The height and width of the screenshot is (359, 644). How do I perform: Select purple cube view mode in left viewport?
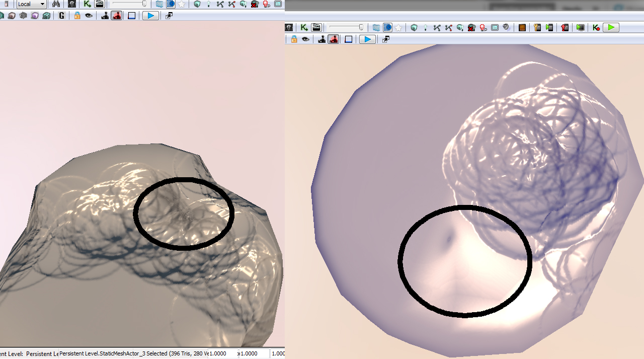click(x=35, y=16)
